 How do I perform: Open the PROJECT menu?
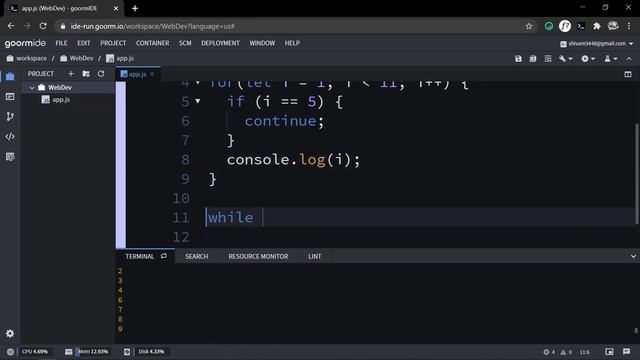coord(113,43)
